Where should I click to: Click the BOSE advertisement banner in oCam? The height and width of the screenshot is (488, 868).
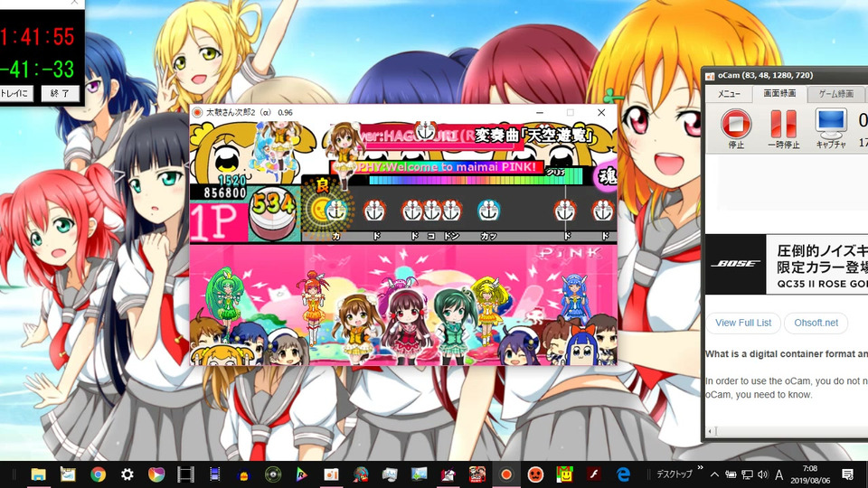click(x=786, y=264)
